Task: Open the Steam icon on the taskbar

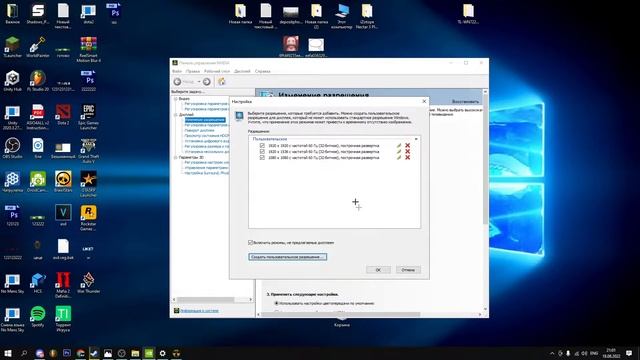Action: point(94,353)
